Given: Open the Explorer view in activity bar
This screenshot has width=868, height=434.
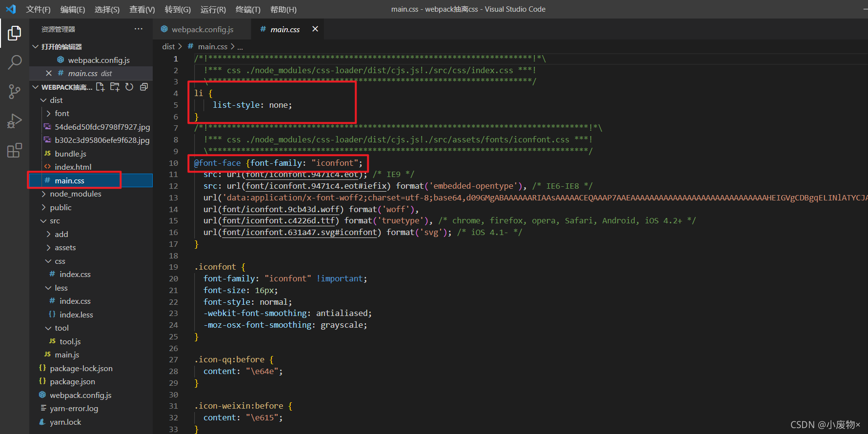Looking at the screenshot, I should point(15,33).
